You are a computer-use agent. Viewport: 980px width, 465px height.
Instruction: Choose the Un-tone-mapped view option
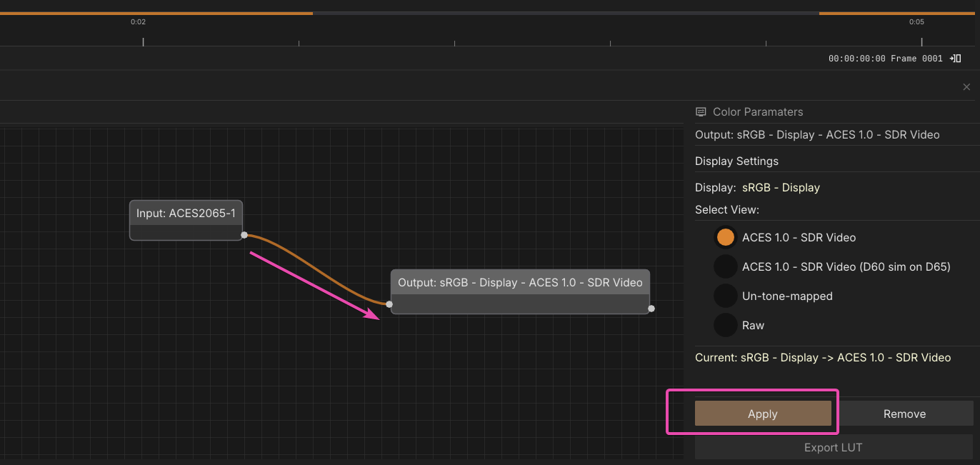coord(726,296)
